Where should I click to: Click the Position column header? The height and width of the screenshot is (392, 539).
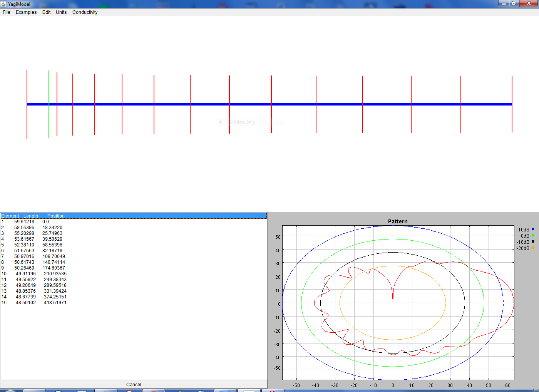[x=56, y=216]
